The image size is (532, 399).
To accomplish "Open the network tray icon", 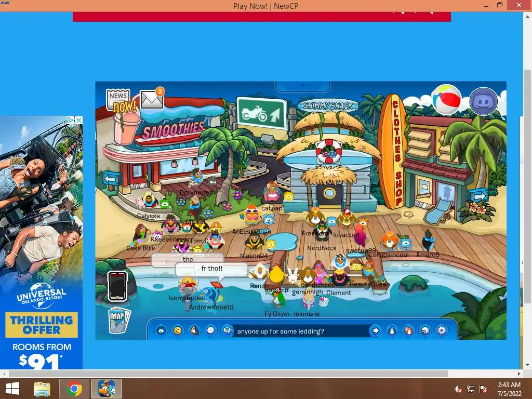I will tap(471, 389).
